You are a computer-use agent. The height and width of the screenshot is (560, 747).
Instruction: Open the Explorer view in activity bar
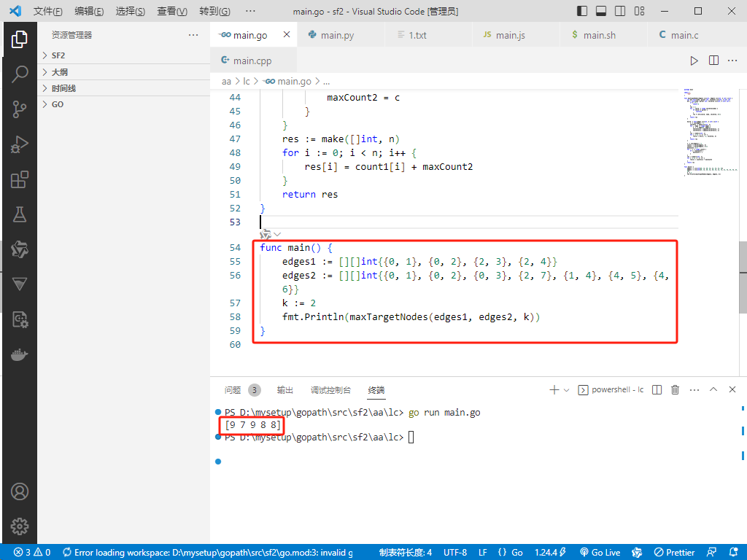20,39
